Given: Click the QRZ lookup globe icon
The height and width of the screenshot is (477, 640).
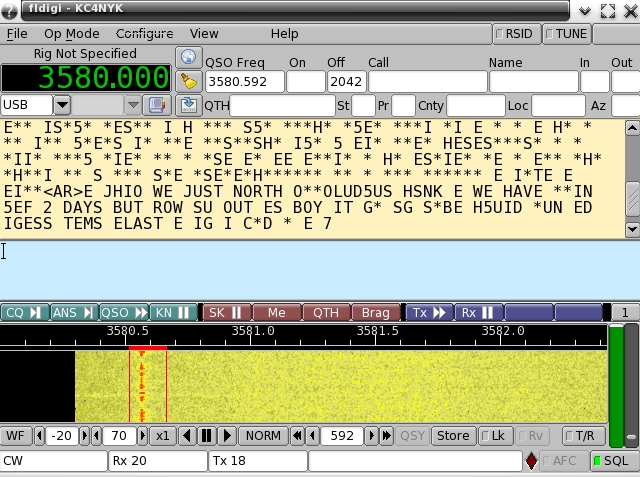Looking at the screenshot, I should (x=188, y=57).
